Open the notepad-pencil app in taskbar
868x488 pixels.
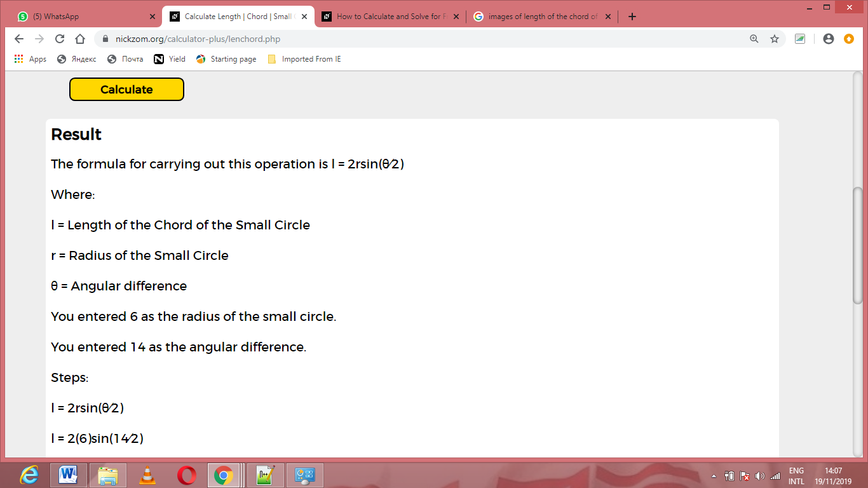266,475
